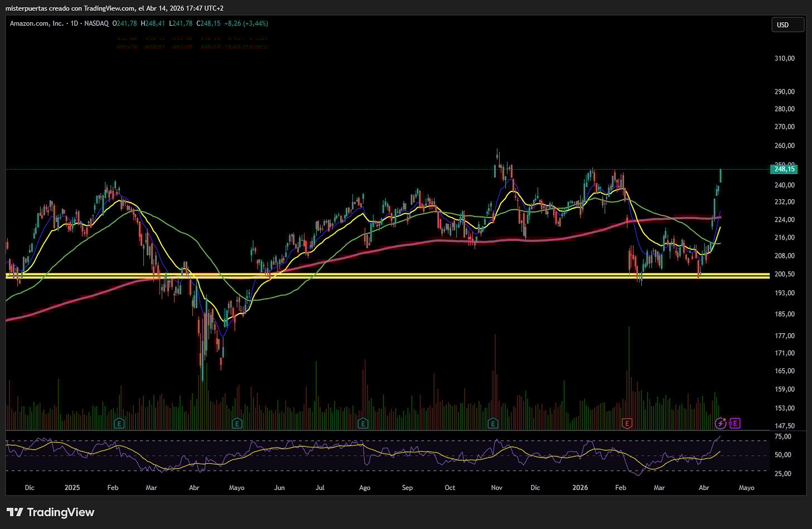The height and width of the screenshot is (529, 812).
Task: Select the 208,00 price scale label
Action: pos(785,256)
